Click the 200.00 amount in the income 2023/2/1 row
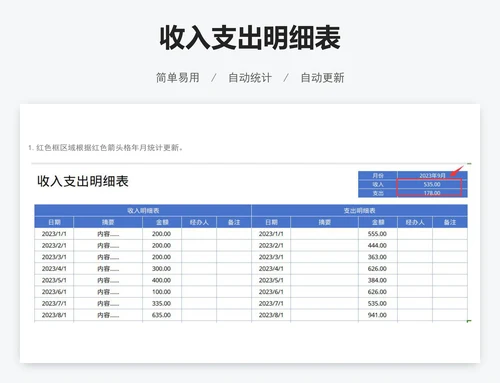 tap(161, 246)
